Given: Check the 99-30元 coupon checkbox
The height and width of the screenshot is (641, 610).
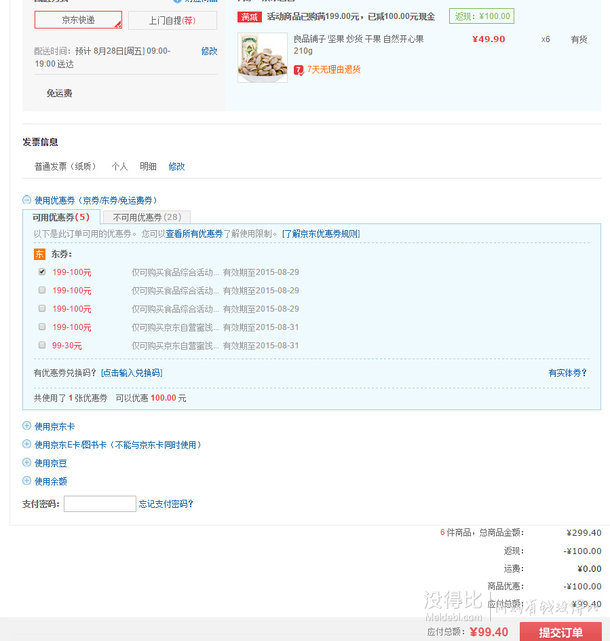Looking at the screenshot, I should (42, 345).
